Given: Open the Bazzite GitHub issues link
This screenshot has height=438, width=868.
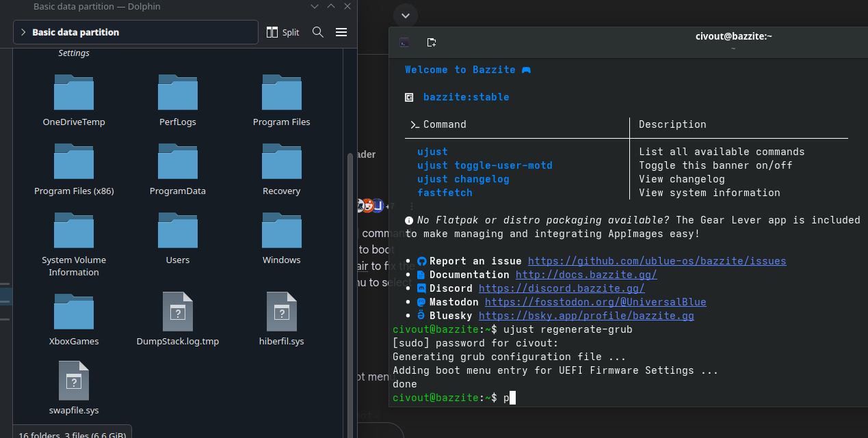Looking at the screenshot, I should pos(657,261).
